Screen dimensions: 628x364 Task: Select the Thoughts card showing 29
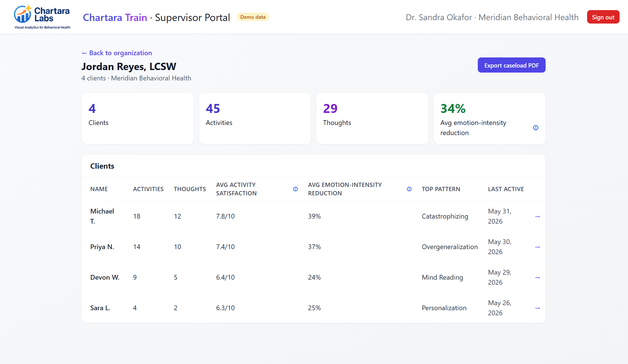point(372,119)
